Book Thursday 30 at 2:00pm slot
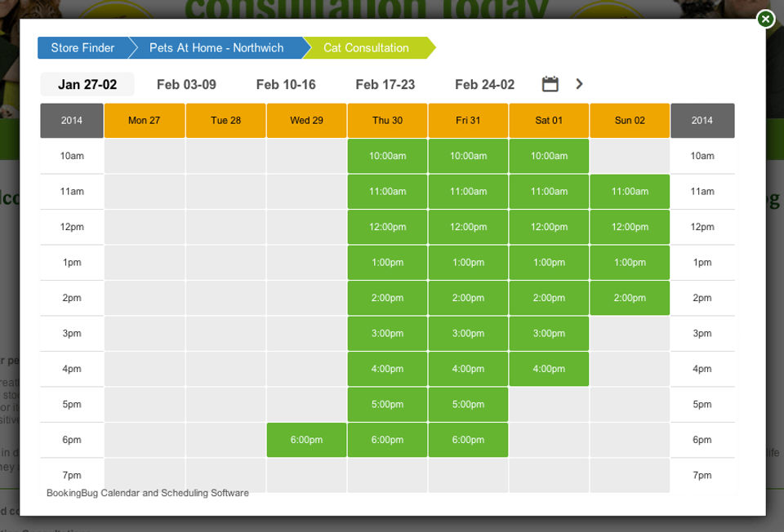The height and width of the screenshot is (532, 784). pyautogui.click(x=387, y=298)
